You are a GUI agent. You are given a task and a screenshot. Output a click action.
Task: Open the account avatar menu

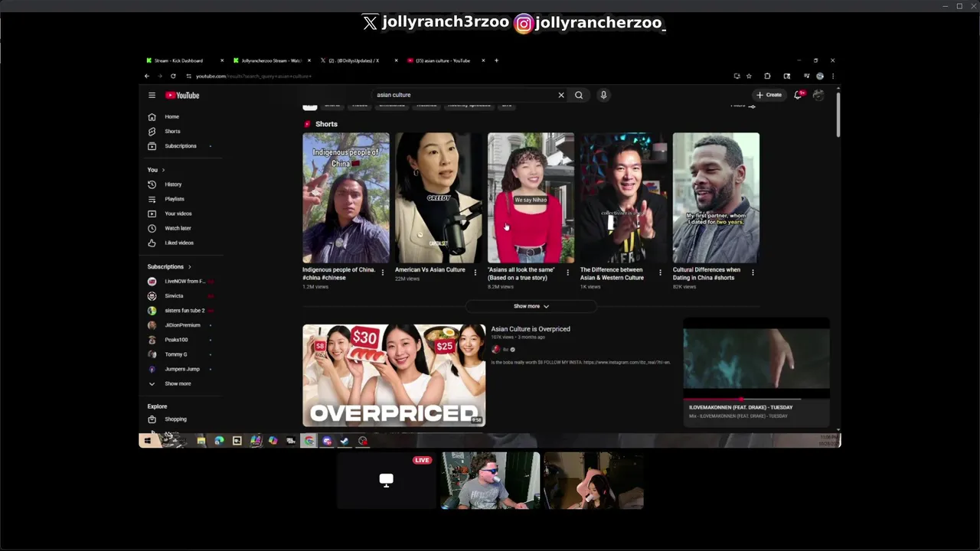(818, 95)
